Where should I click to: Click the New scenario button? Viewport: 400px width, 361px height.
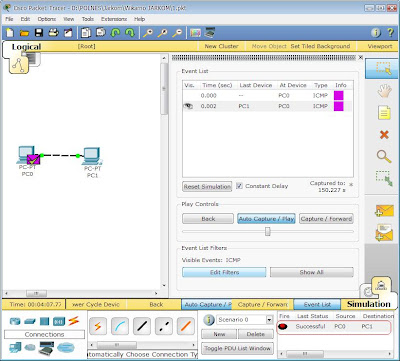[219, 334]
